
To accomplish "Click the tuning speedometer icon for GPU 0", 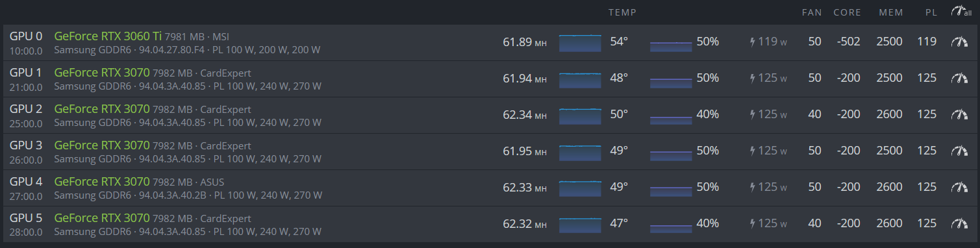I will [959, 42].
